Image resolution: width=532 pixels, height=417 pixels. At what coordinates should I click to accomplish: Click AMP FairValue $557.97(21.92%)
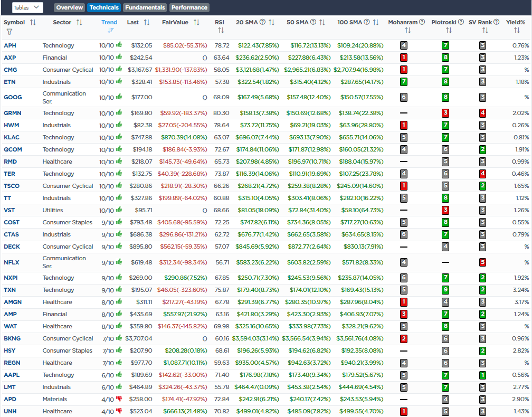tap(185, 314)
